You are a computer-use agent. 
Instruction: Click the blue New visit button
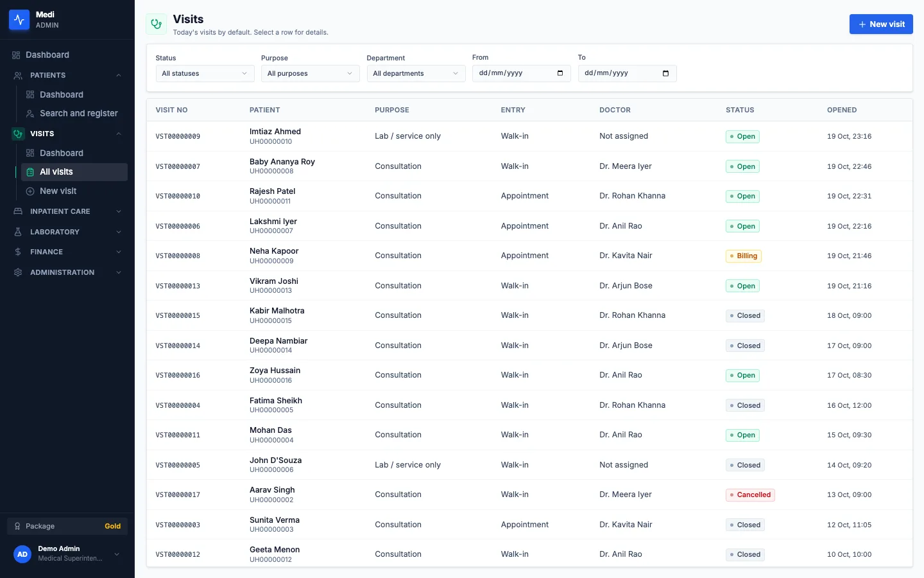click(x=881, y=24)
